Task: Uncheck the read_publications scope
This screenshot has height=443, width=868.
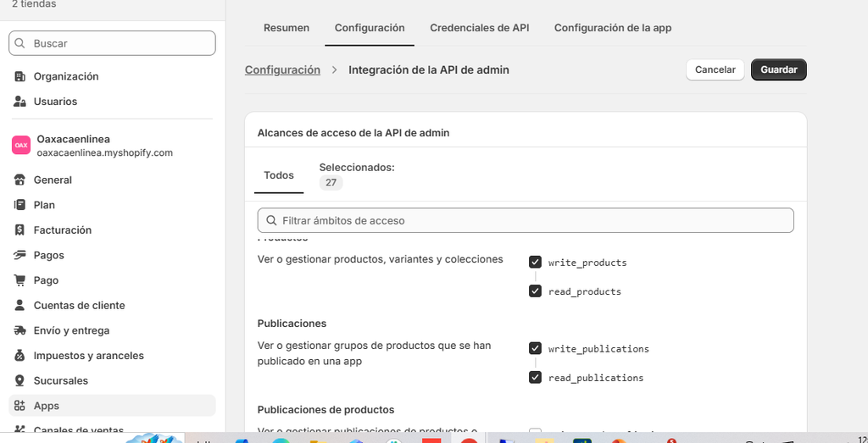Action: point(535,377)
